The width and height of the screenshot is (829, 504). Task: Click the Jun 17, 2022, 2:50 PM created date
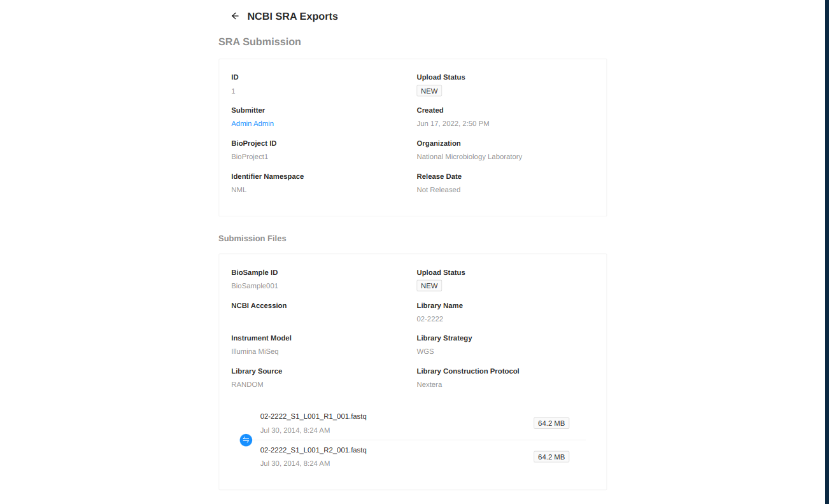[x=453, y=123]
